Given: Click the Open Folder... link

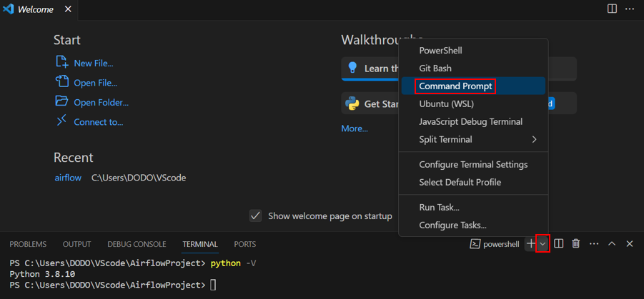Looking at the screenshot, I should pyautogui.click(x=101, y=103).
